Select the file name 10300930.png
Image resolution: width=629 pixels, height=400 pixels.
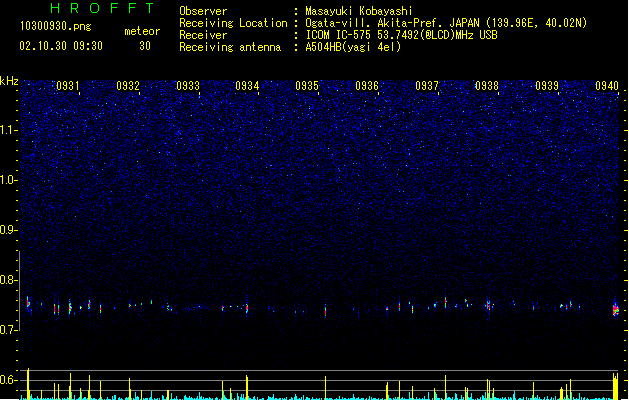[56, 26]
